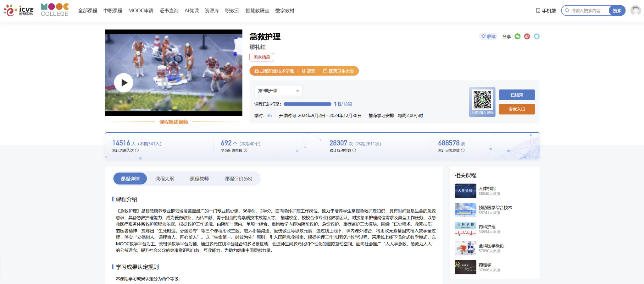Click the 全科医学概论 title link
644x284 pixels.
click(491, 246)
